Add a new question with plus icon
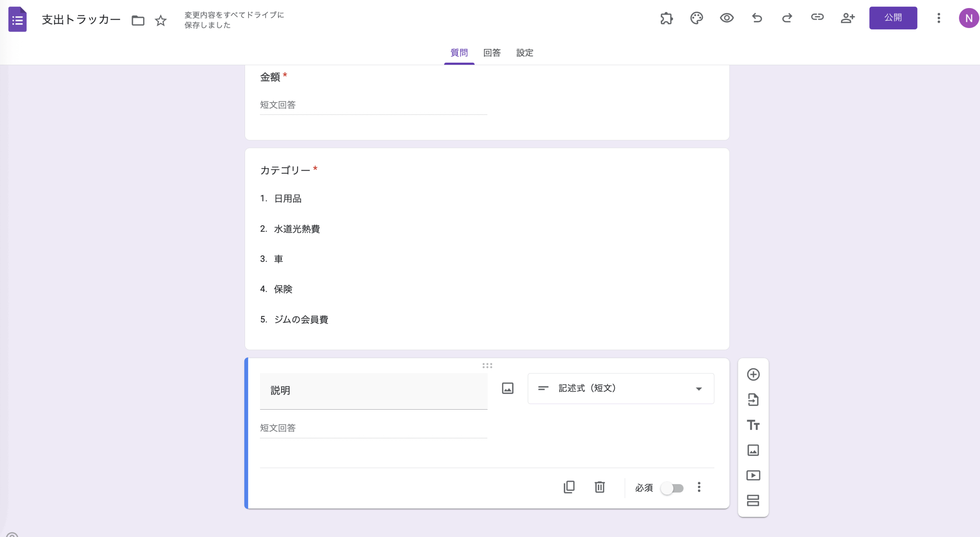The width and height of the screenshot is (980, 537). 753,374
